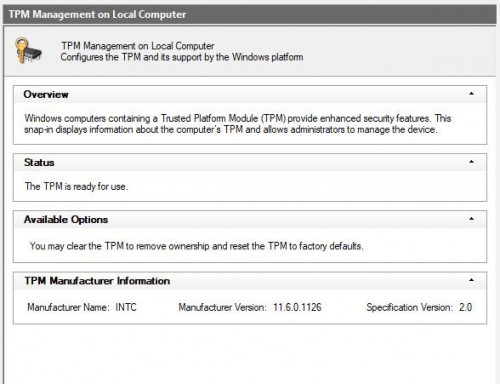The height and width of the screenshot is (384, 500).
Task: Click the 'Manufacturer Version:' label
Action: click(x=222, y=307)
